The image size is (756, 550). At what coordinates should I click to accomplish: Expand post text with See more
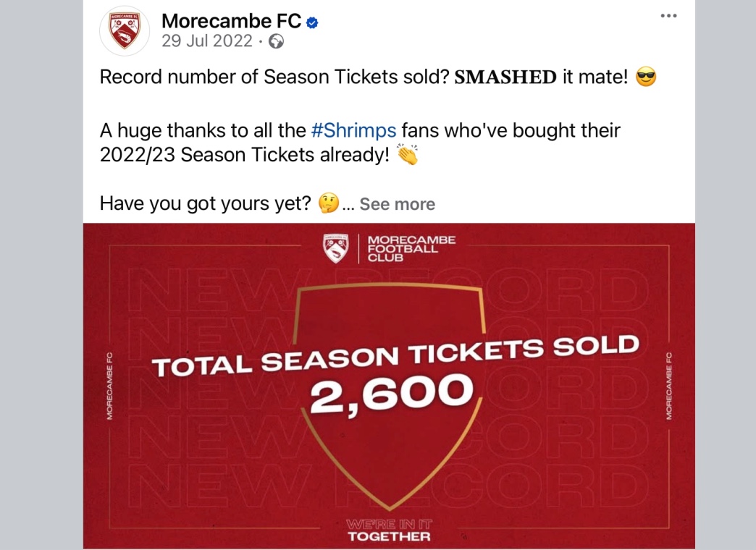(x=398, y=204)
